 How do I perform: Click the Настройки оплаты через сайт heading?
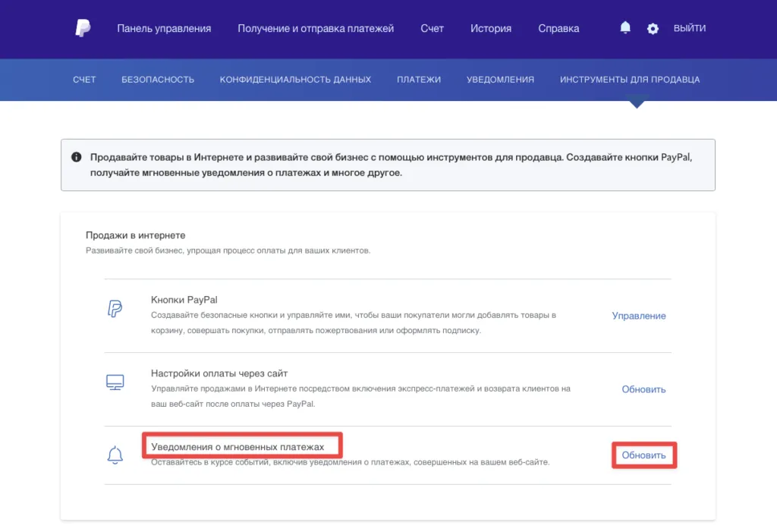pyautogui.click(x=219, y=373)
